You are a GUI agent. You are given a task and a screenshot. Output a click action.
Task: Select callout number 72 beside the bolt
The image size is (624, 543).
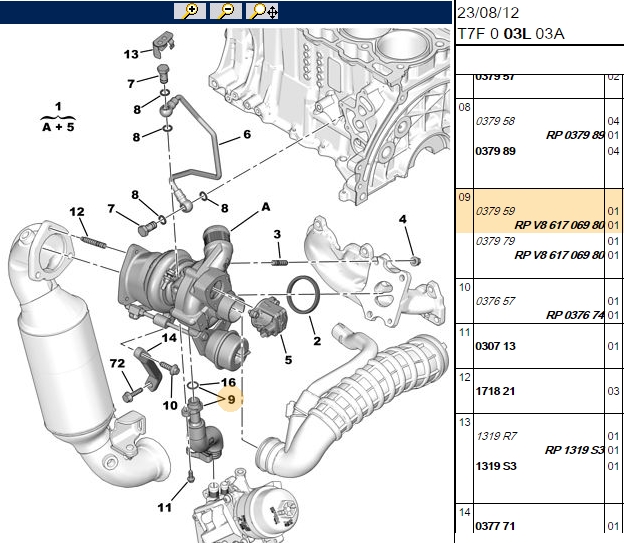[117, 363]
